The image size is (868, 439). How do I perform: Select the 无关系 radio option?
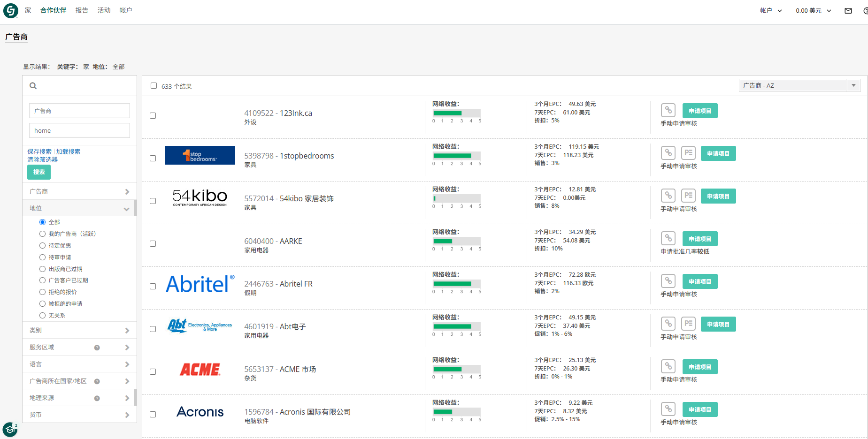42,315
